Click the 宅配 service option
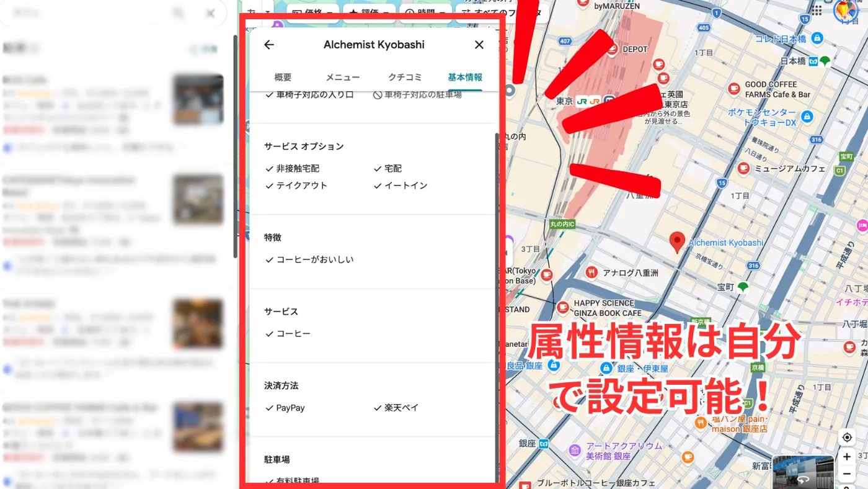868x489 pixels. pyautogui.click(x=387, y=168)
